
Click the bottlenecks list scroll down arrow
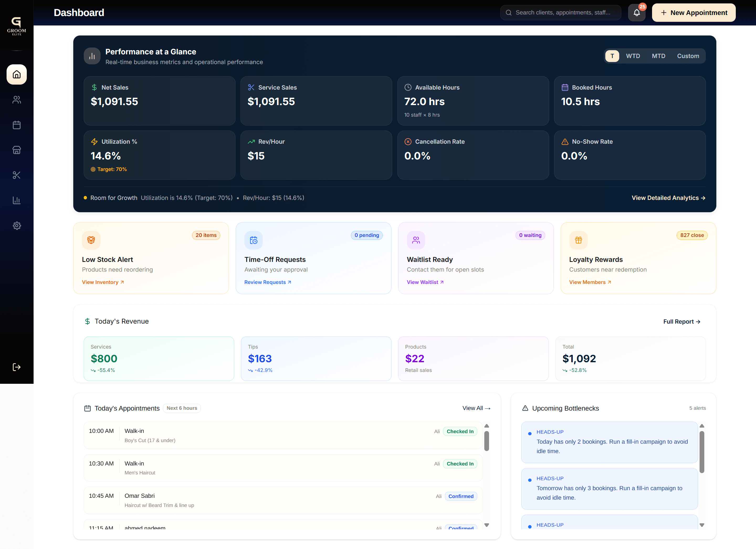click(702, 525)
